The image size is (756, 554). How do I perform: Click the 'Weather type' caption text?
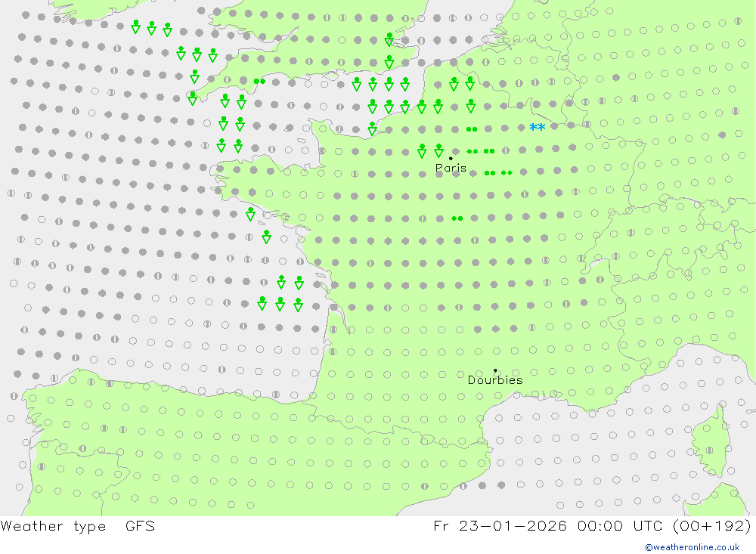[x=53, y=526]
